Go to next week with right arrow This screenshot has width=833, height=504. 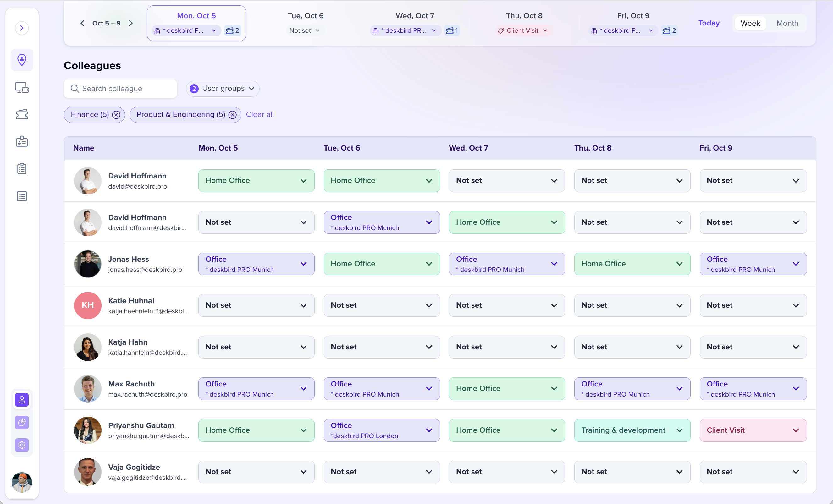click(x=131, y=23)
